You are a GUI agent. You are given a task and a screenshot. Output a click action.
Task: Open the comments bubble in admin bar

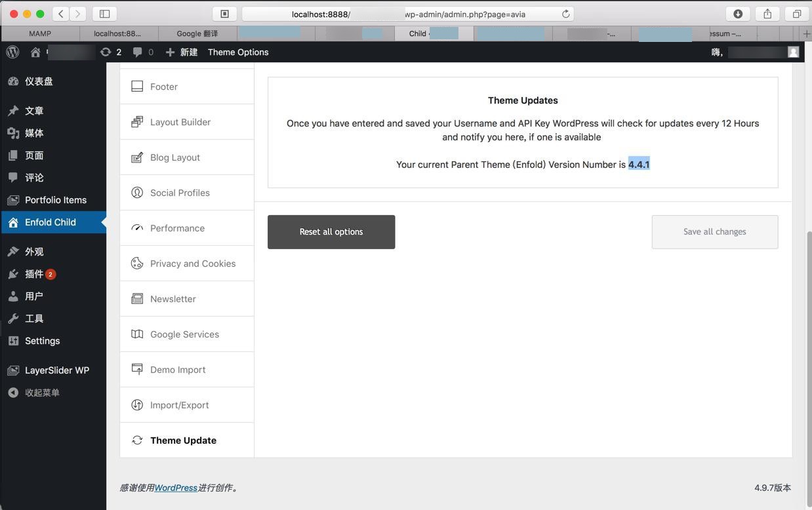coord(143,52)
